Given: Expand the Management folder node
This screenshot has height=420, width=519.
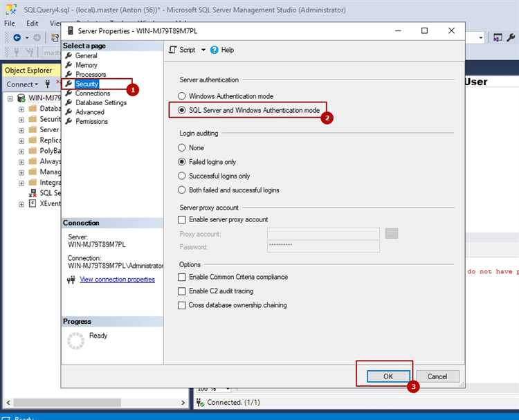Looking at the screenshot, I should coord(21,172).
